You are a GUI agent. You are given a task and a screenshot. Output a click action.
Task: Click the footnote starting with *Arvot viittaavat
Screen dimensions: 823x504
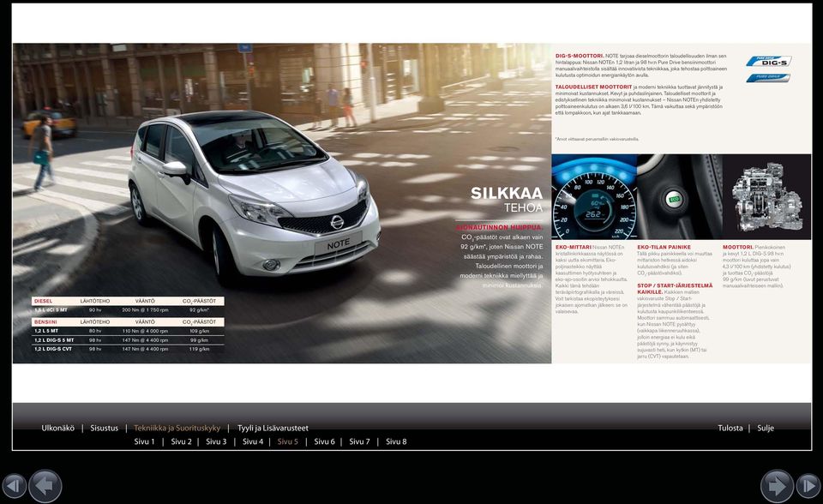coord(597,139)
